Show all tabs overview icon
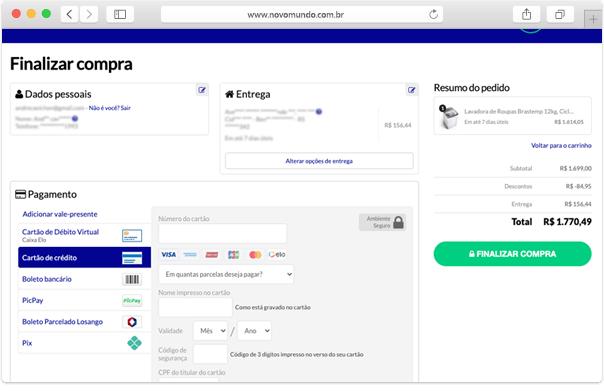This screenshot has height=391, width=604. pyautogui.click(x=560, y=15)
